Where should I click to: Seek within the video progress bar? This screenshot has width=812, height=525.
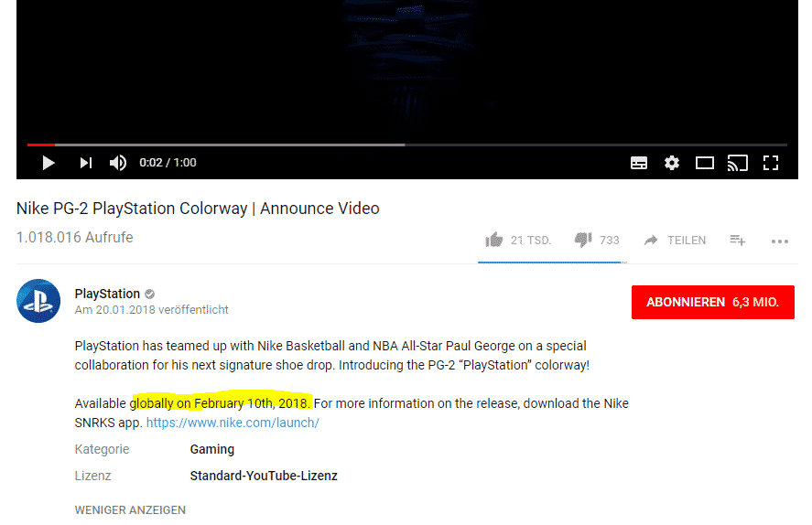pos(407,145)
